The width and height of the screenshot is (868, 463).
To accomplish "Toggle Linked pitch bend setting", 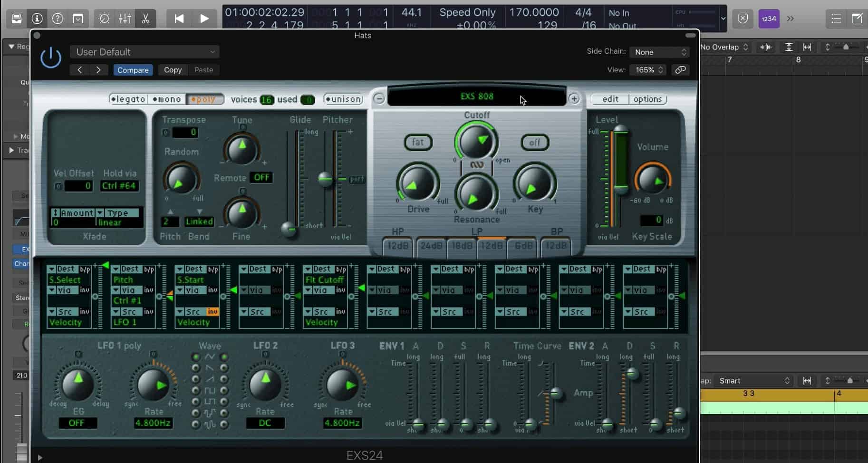I will point(199,222).
